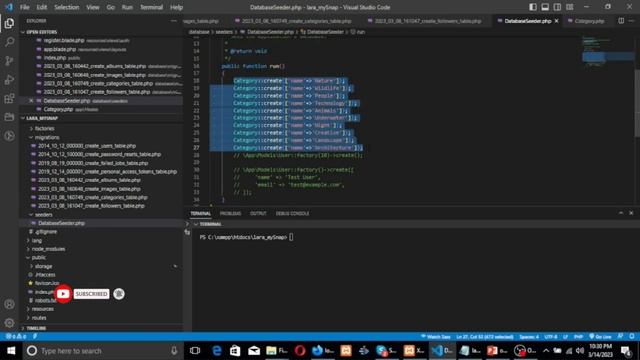Open the Search view in activity bar
Image resolution: width=640 pixels, height=360 pixels.
pos(9,42)
